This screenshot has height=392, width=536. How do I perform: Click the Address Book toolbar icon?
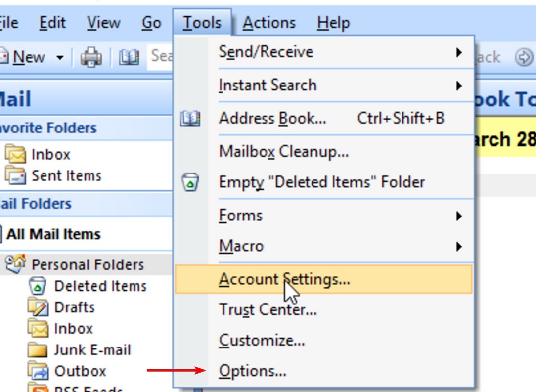129,57
